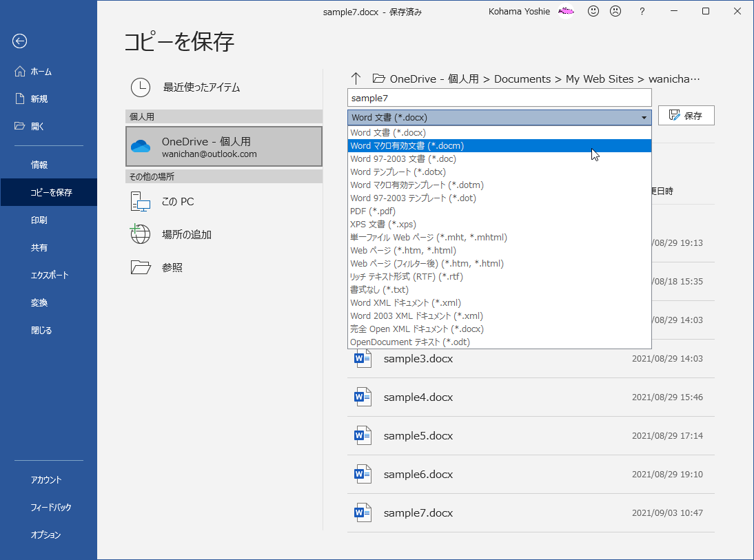Select OneDrive - 個人用 location
Screen dimensions: 754x560
click(223, 147)
